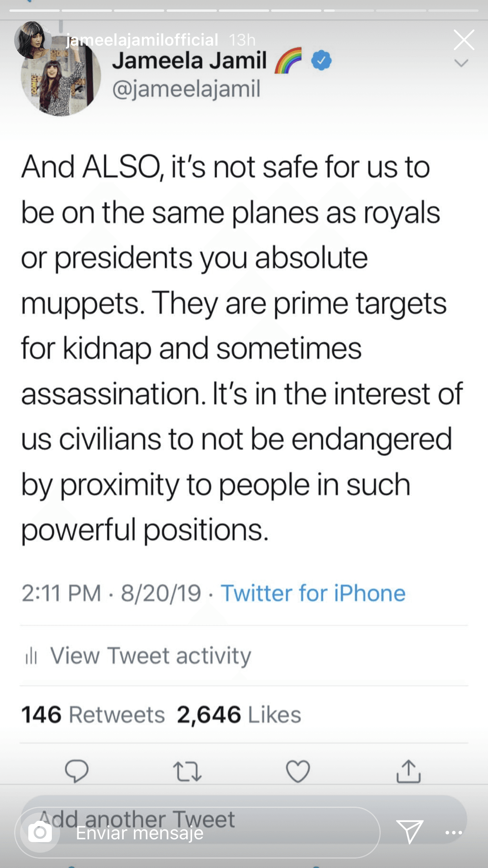Screen dimensions: 488x868
Task: Open jameelajamilofficial story profile username
Action: [x=142, y=40]
